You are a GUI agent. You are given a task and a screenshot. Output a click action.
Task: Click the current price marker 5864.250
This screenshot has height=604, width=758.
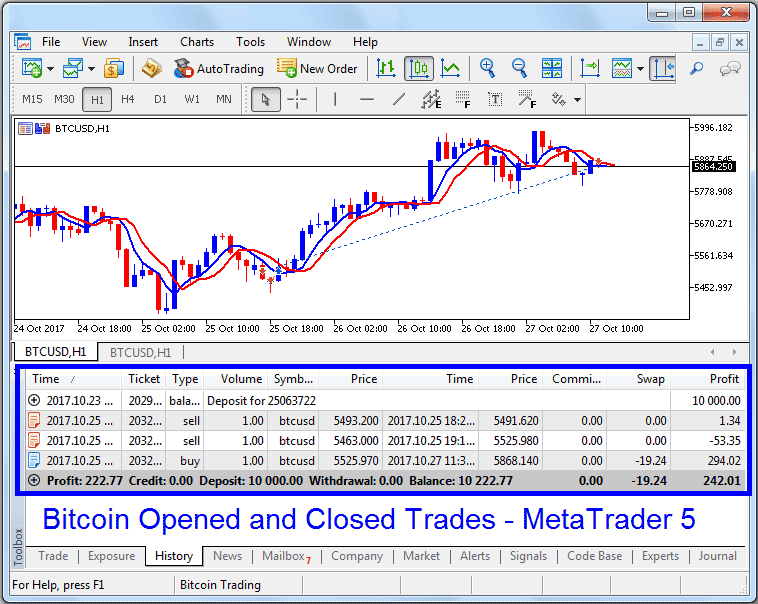tap(714, 166)
